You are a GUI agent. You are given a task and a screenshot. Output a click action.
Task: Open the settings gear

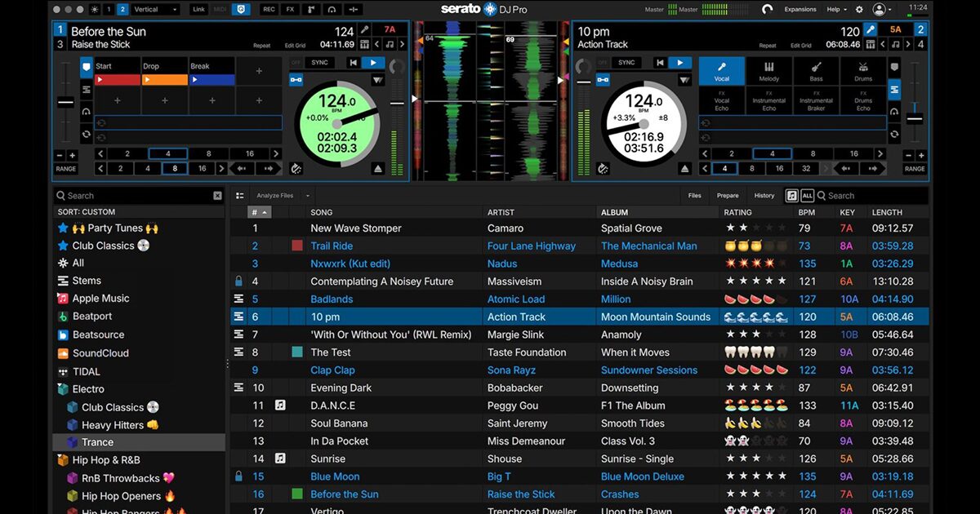tap(859, 9)
